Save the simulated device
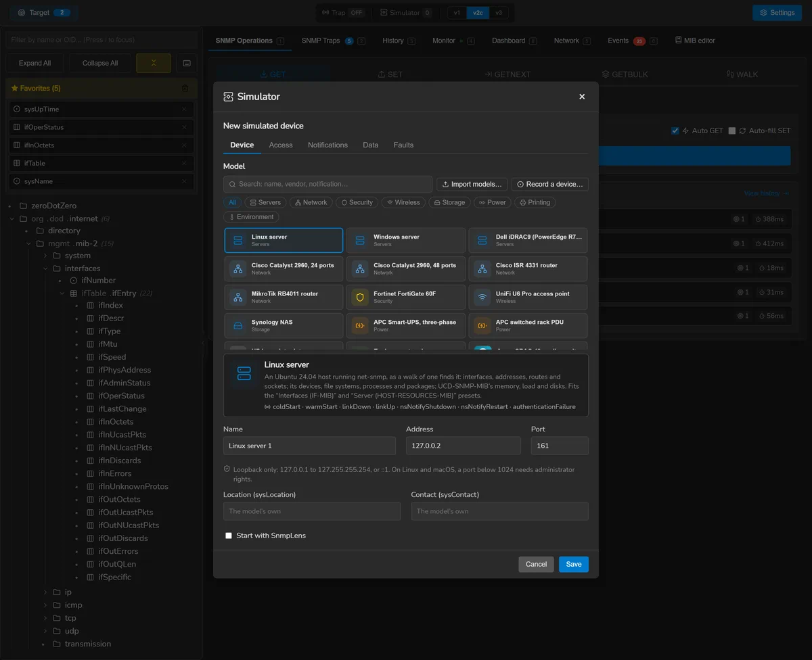This screenshot has height=660, width=812. (x=574, y=564)
